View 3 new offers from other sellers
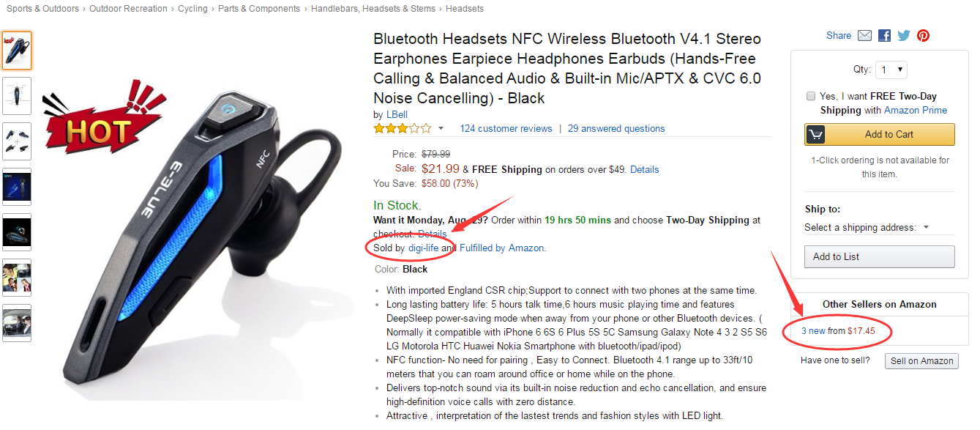Screen dimensions: 980x430 point(813,331)
